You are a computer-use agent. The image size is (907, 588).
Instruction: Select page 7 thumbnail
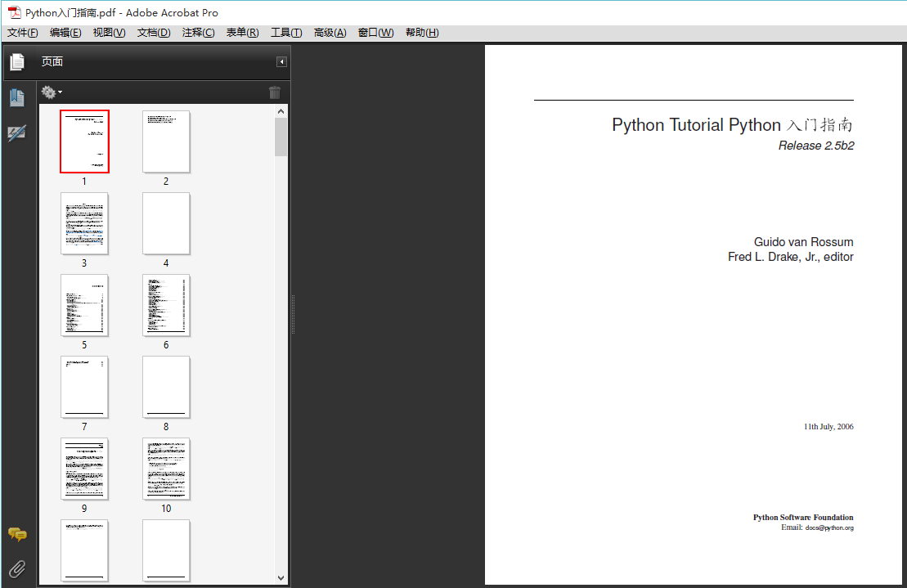tap(84, 387)
